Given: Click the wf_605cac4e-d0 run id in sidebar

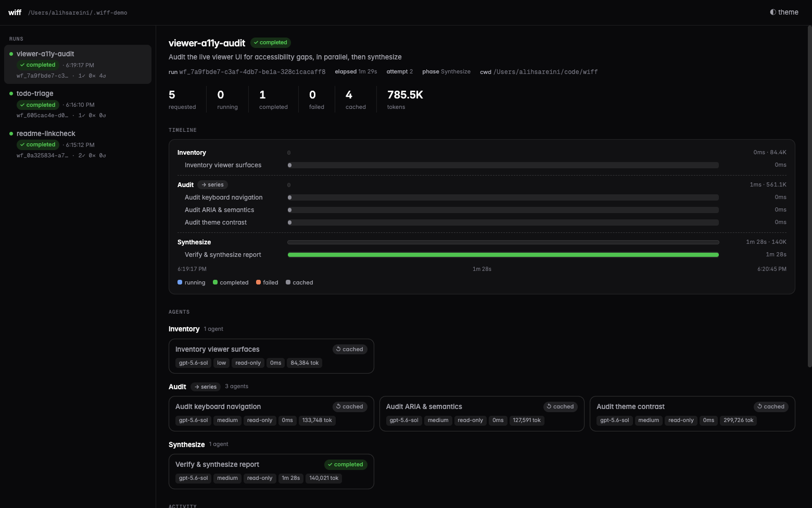Looking at the screenshot, I should click(x=42, y=116).
